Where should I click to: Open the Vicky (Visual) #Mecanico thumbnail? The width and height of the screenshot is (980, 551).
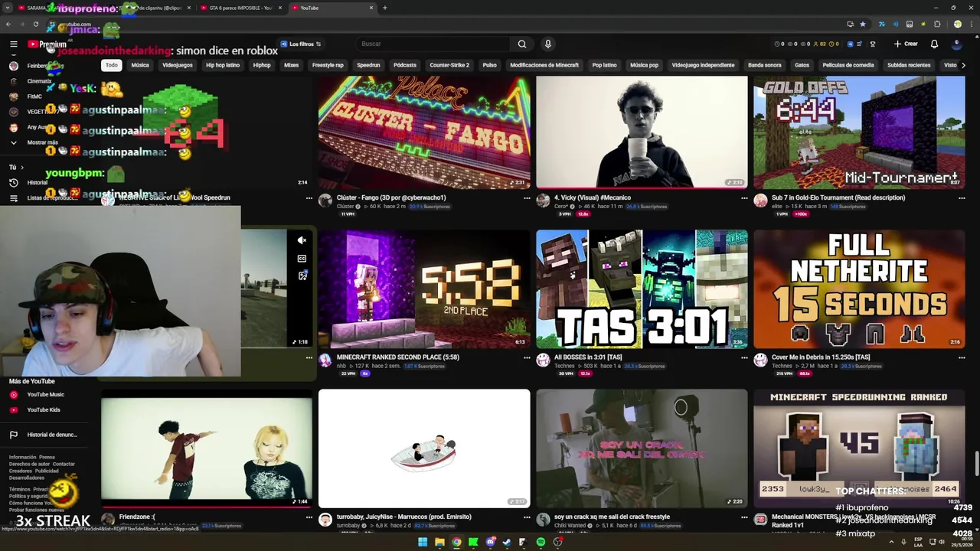[x=642, y=131]
